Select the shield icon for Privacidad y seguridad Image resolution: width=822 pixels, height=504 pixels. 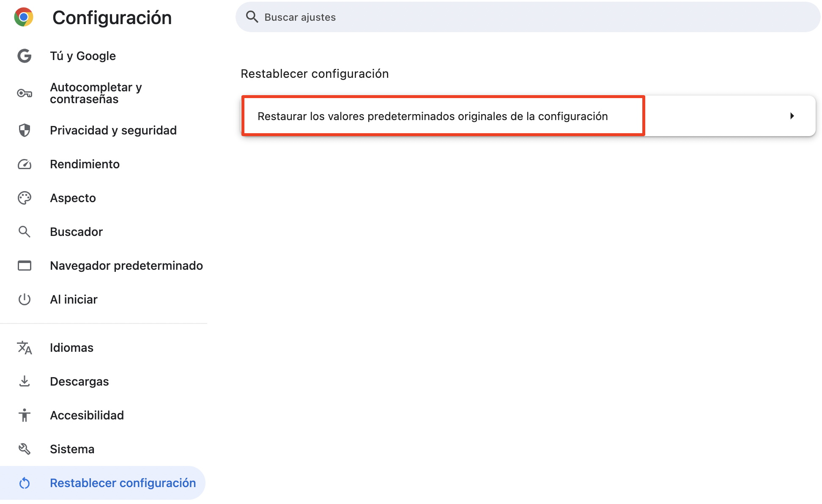pos(24,130)
